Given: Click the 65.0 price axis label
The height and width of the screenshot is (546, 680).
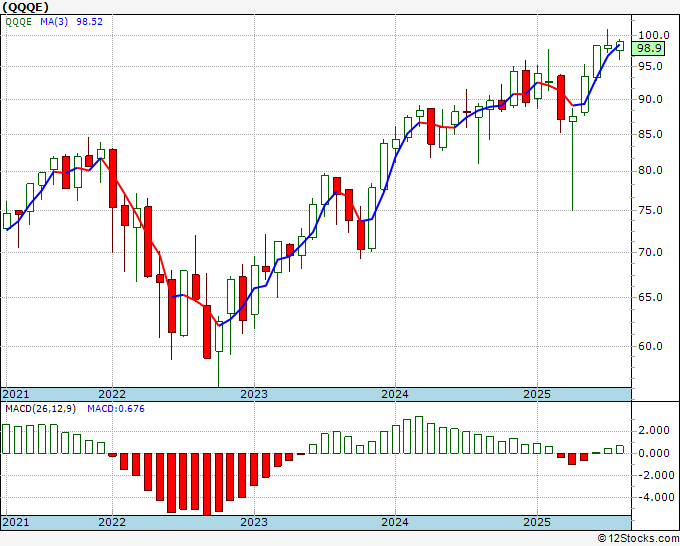Looking at the screenshot, I should [650, 298].
